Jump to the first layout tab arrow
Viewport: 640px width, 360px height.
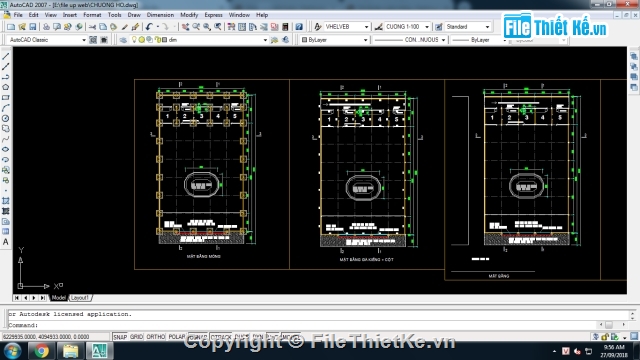pyautogui.click(x=16, y=298)
